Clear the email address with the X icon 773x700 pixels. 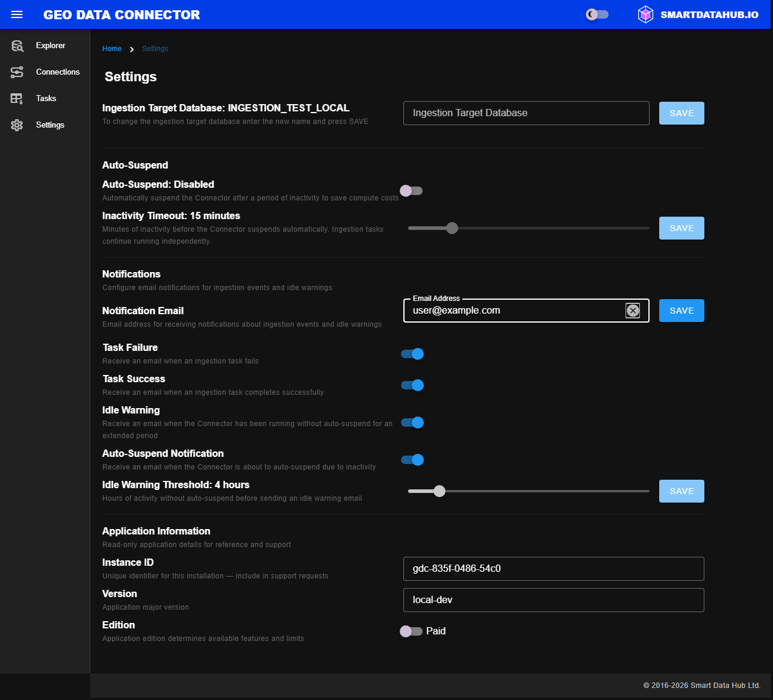[x=633, y=311]
